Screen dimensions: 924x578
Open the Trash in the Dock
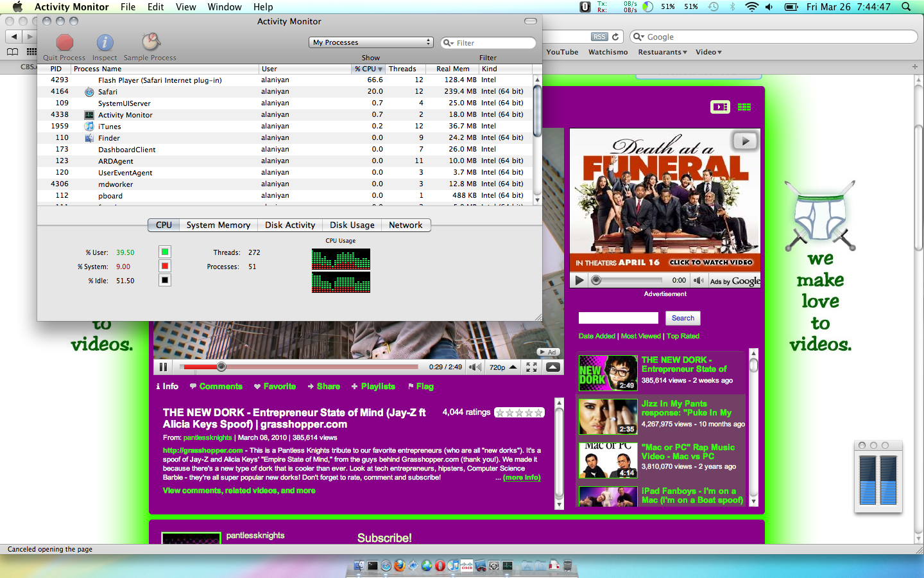[567, 566]
